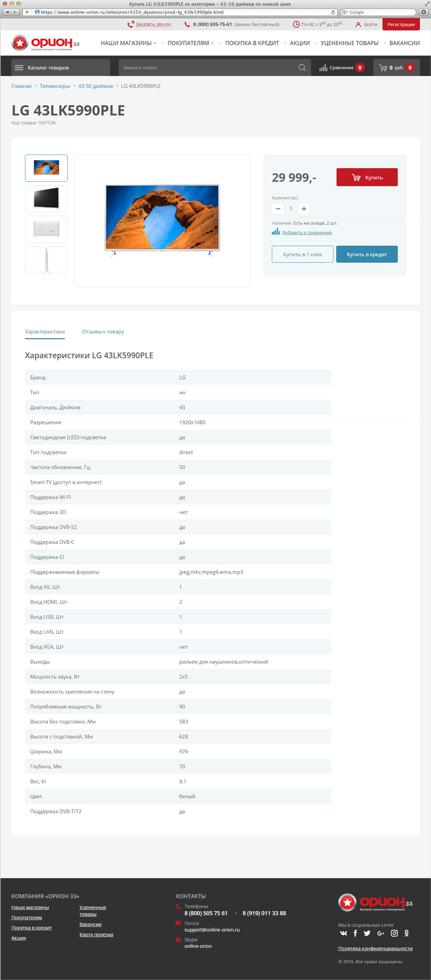431x980 pixels.
Task: Open the VK social network icon
Action: point(343,933)
